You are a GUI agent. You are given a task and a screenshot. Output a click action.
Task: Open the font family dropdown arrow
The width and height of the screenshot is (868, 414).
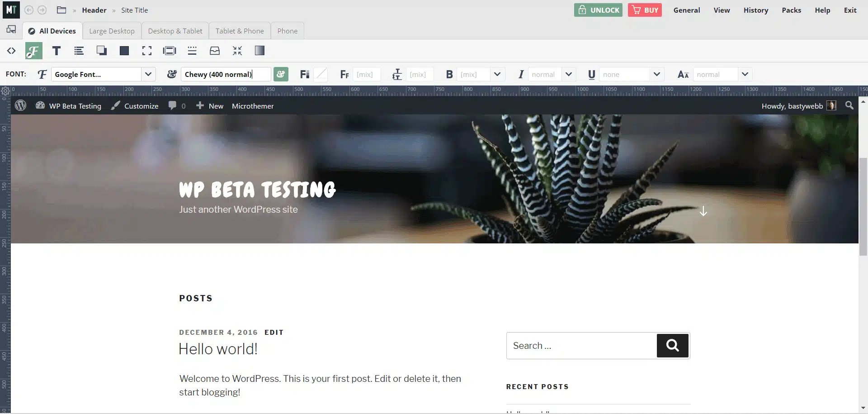pyautogui.click(x=148, y=74)
